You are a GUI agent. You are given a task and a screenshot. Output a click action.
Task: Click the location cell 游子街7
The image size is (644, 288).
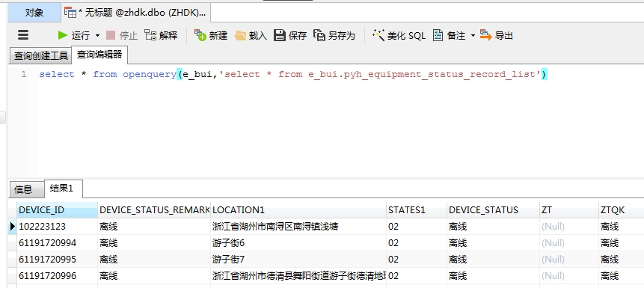(x=298, y=260)
